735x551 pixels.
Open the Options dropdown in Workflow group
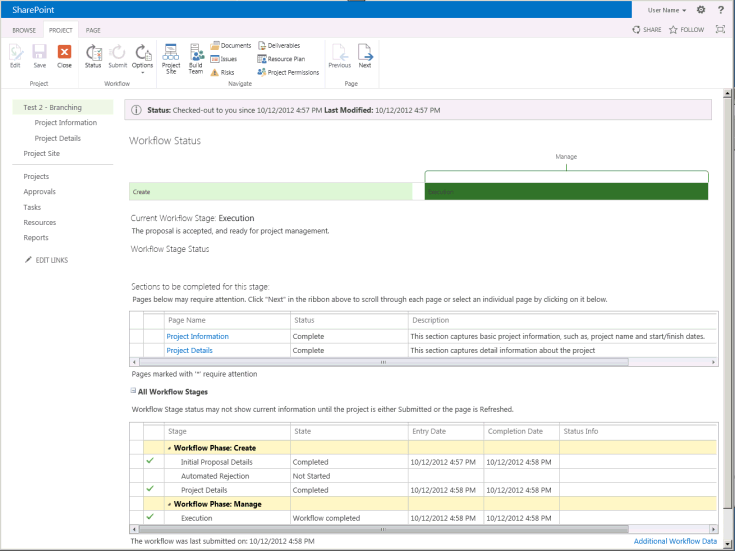coord(143,58)
